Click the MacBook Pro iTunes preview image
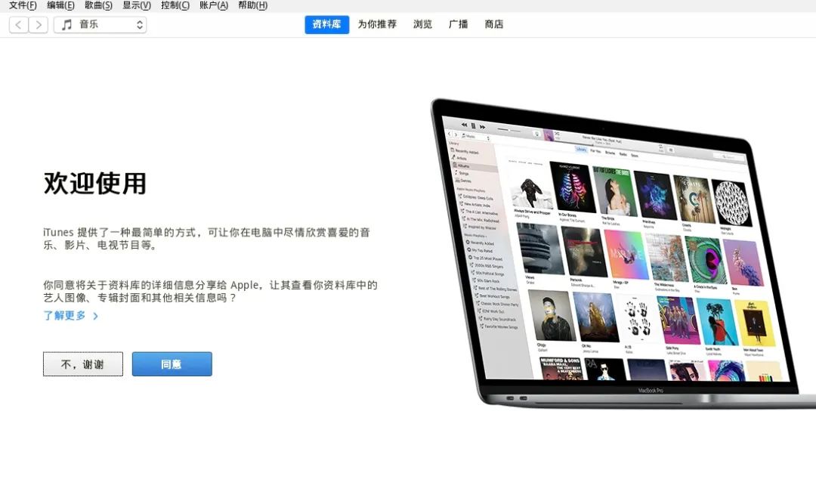Image resolution: width=816 pixels, height=504 pixels. (623, 252)
